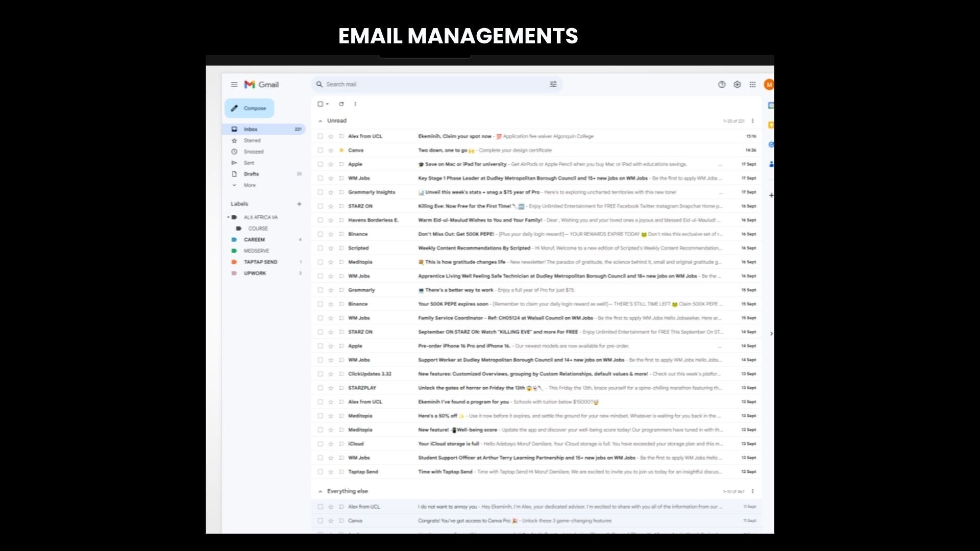The height and width of the screenshot is (551, 980).
Task: Click the search options filter icon
Action: 553,84
